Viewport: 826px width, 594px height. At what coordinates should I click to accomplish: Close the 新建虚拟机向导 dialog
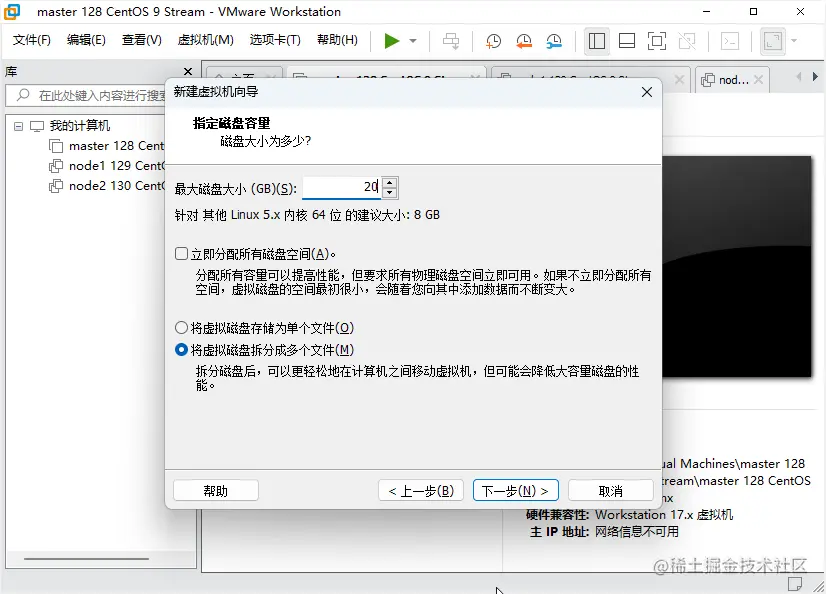(647, 92)
